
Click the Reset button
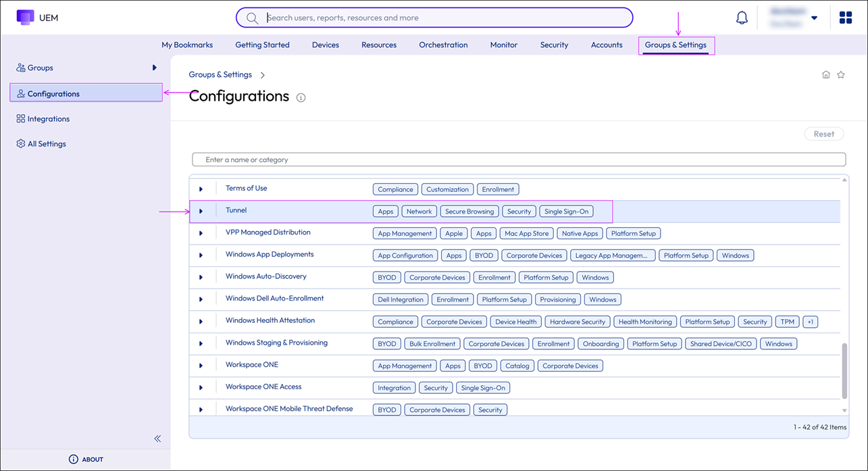tap(824, 134)
